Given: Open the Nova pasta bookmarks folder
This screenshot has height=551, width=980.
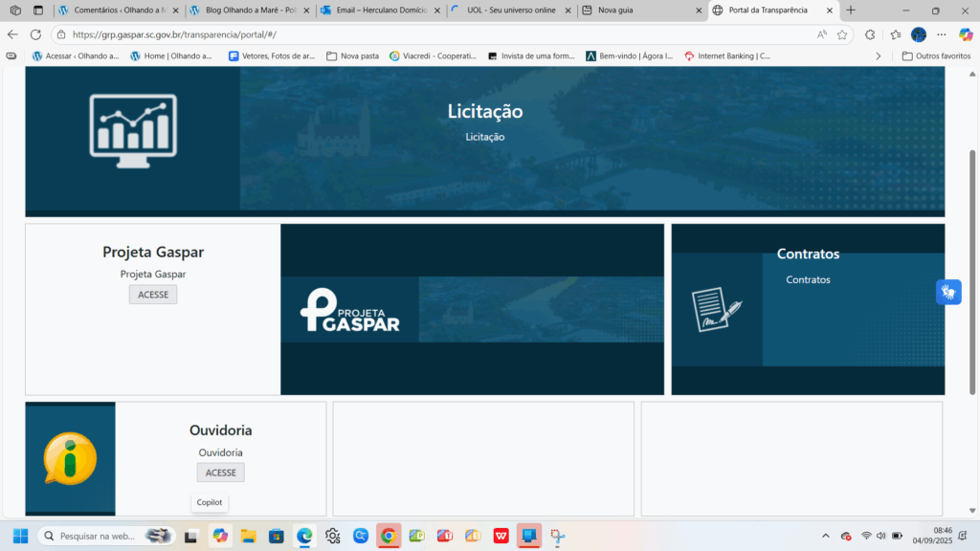Looking at the screenshot, I should (352, 56).
